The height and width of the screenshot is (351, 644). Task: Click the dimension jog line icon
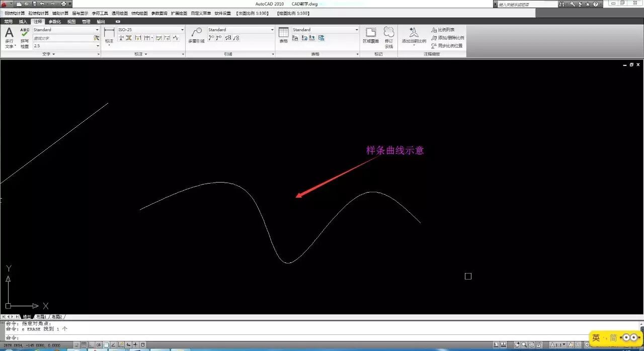tap(175, 38)
